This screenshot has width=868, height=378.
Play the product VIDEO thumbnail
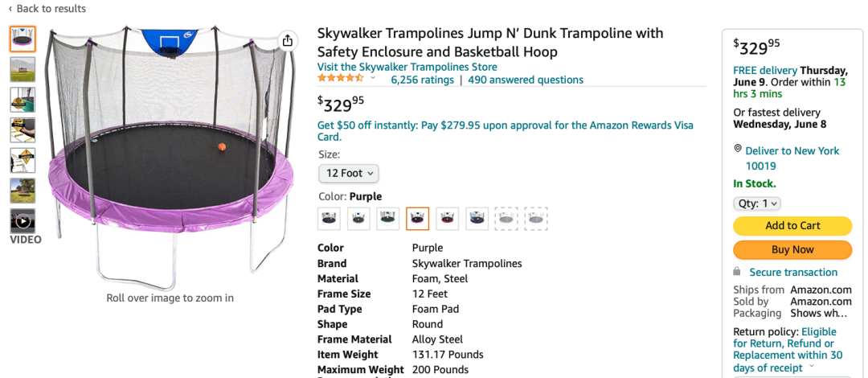tap(23, 221)
